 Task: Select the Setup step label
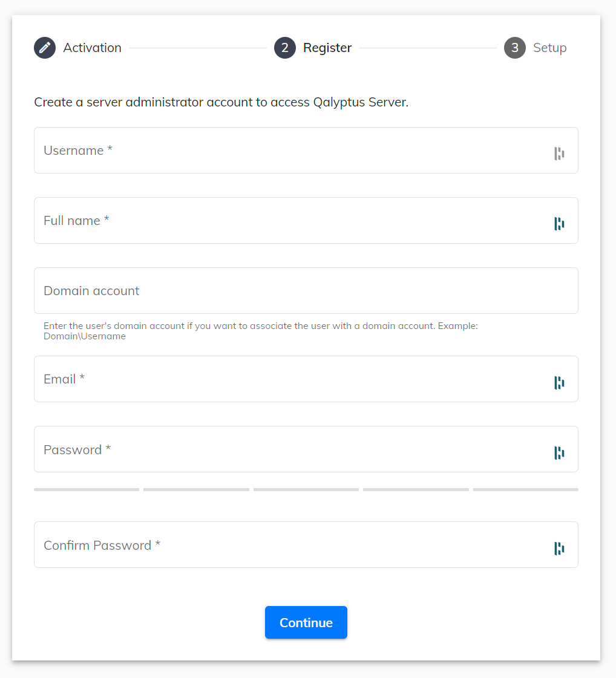tap(550, 47)
